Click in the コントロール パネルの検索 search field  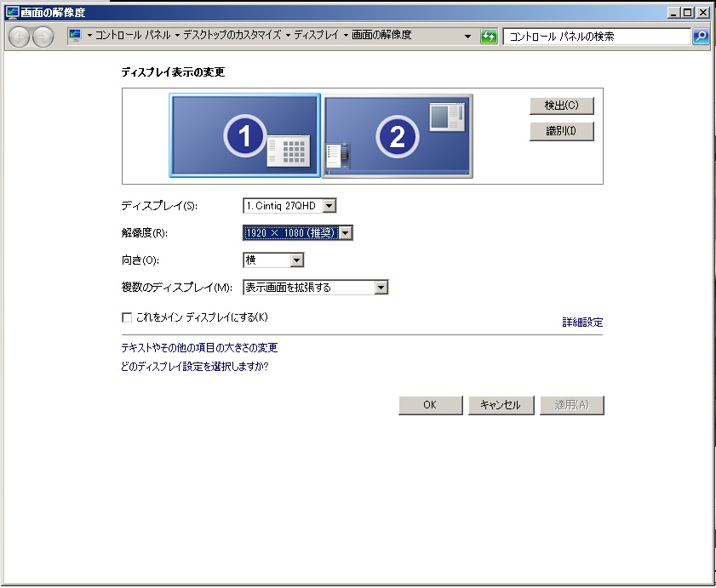(x=597, y=37)
